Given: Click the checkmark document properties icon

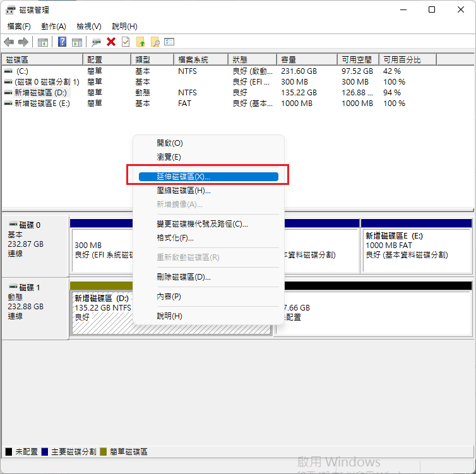Looking at the screenshot, I should [x=126, y=42].
